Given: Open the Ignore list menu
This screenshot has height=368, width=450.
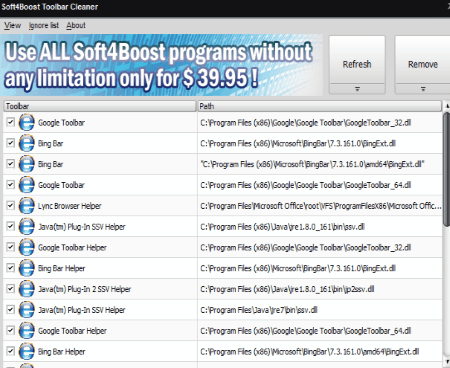Looking at the screenshot, I should [x=44, y=25].
